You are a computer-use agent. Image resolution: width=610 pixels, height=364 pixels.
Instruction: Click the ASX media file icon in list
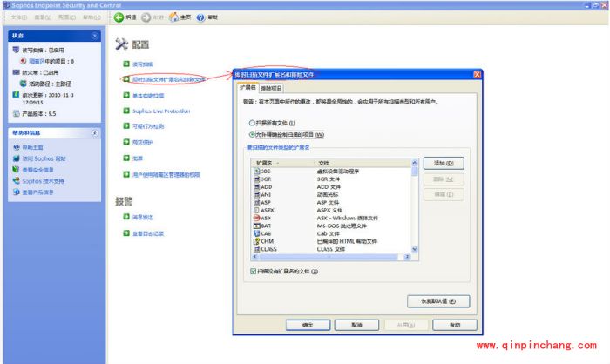[256, 218]
